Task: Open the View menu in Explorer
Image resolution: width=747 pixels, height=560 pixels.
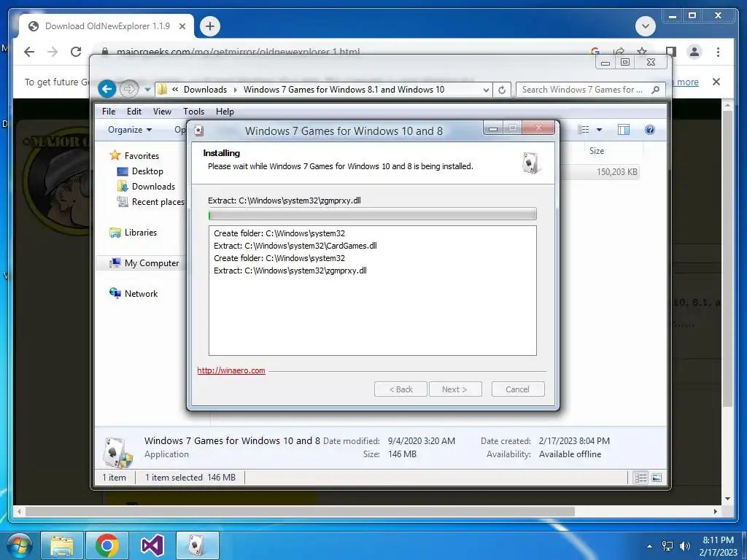Action: pos(162,112)
